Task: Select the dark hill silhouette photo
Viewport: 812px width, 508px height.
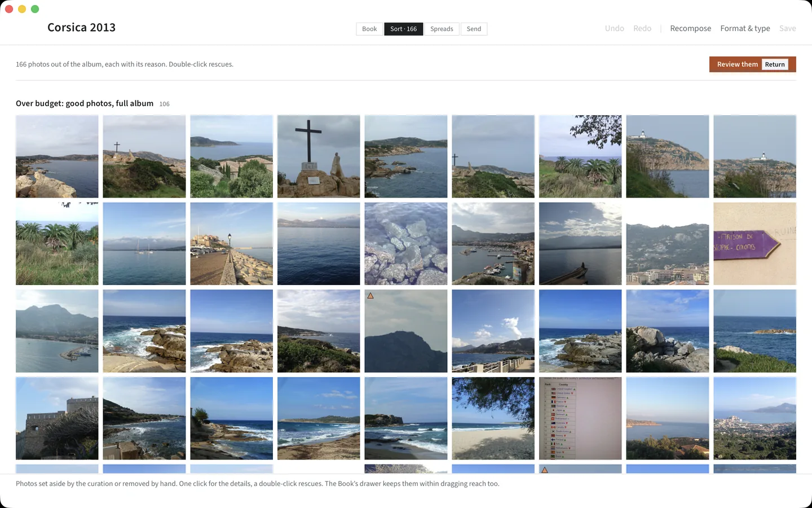Action: (x=406, y=331)
